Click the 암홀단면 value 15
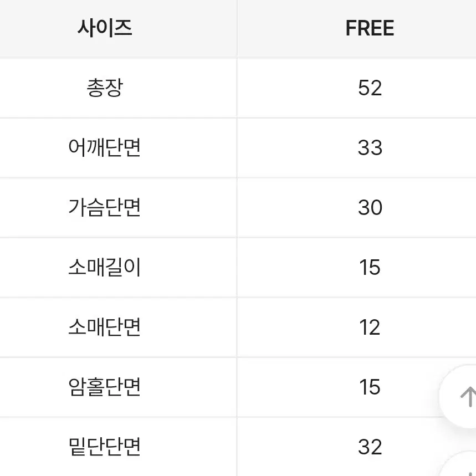Viewport: 476px width, 476px height. pos(370,387)
